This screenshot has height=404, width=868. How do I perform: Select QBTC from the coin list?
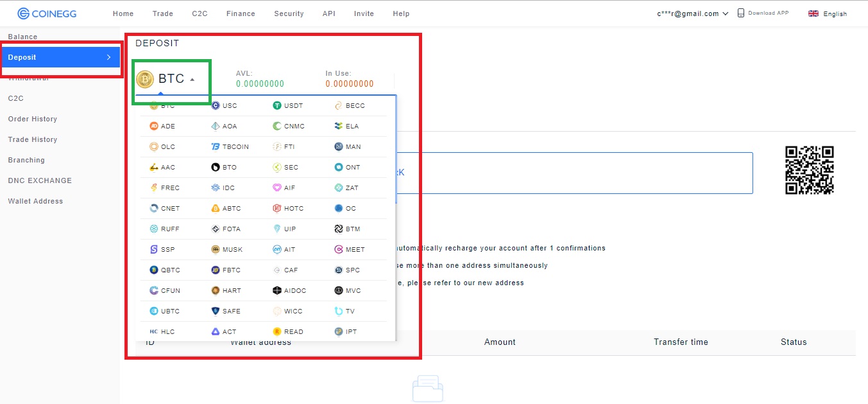(165, 270)
